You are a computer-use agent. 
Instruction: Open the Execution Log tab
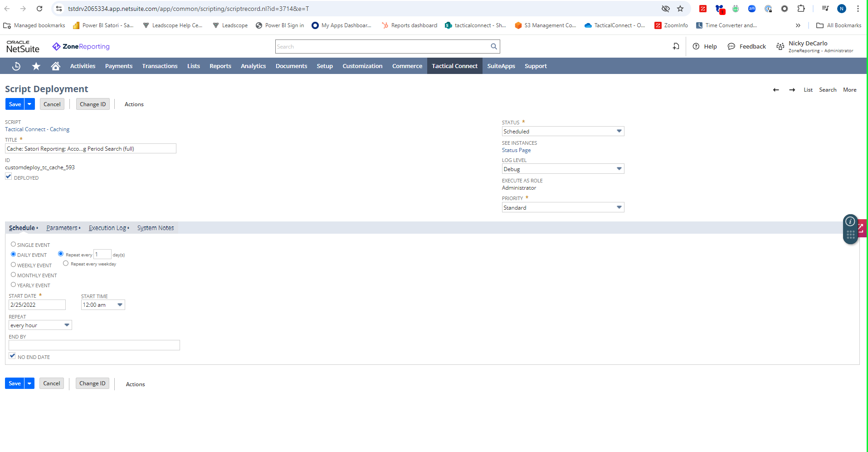click(x=107, y=228)
